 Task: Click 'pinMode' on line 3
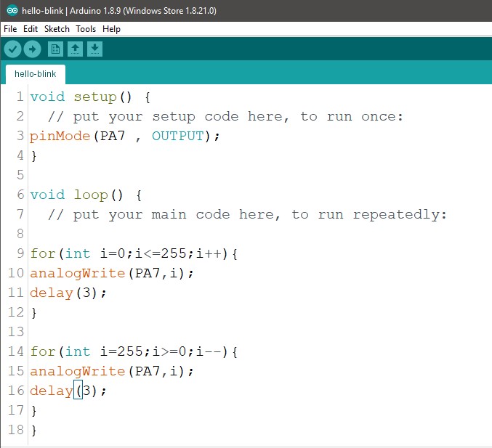point(60,136)
